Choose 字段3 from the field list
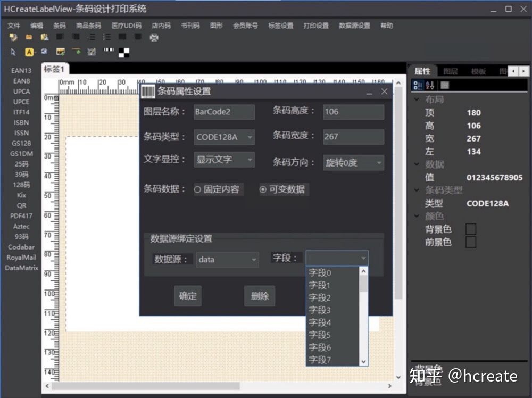This screenshot has height=398, width=532. click(x=320, y=310)
